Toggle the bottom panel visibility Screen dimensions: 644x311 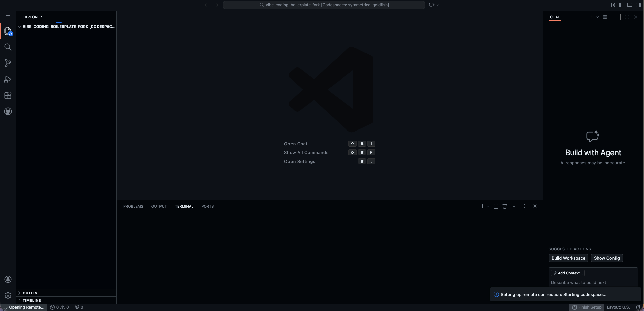[x=630, y=5]
